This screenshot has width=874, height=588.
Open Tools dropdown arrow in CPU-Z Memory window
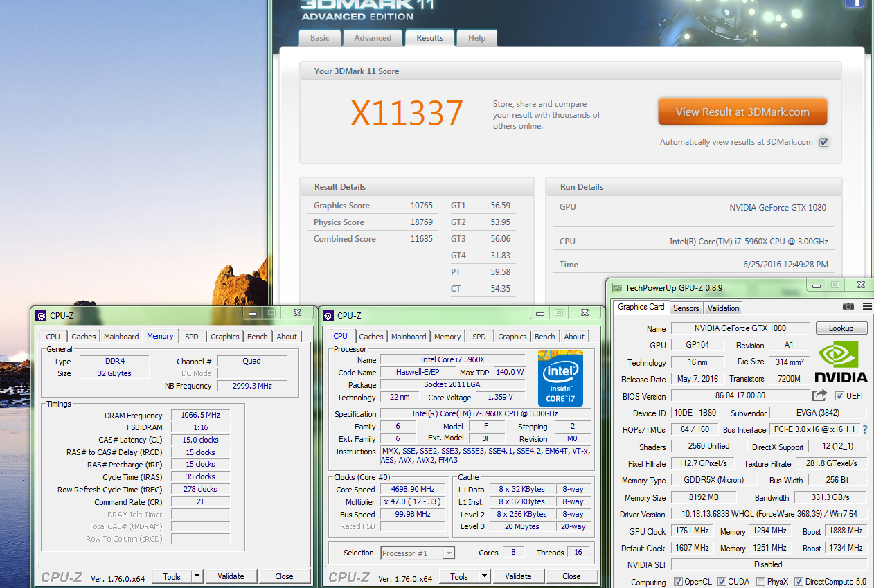197,576
